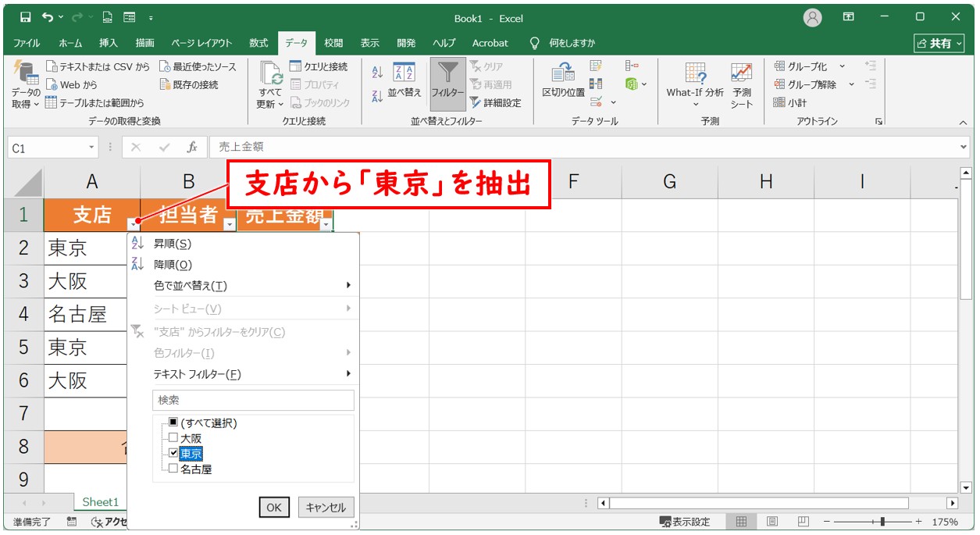Click the キャンセル button
Viewport: 980px width, 535px height.
pyautogui.click(x=326, y=507)
